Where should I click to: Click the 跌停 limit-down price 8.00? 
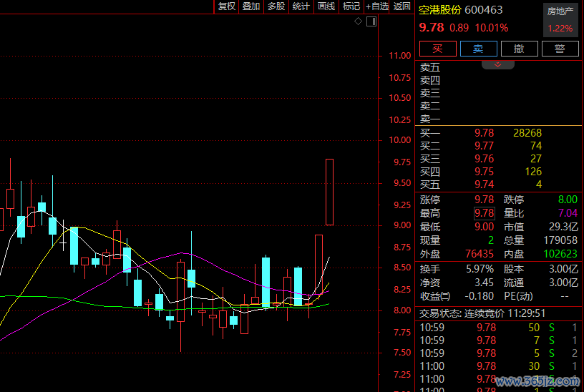[x=568, y=200]
